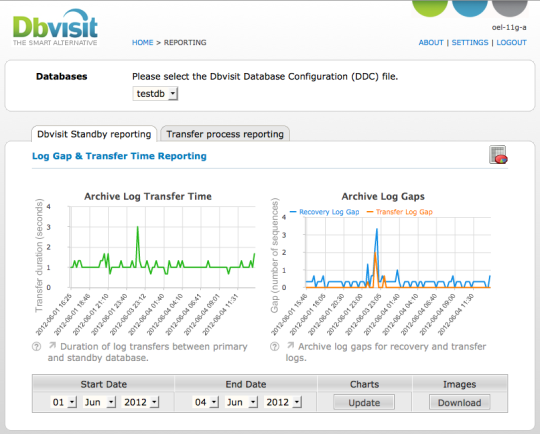Viewport: 540px width, 434px height.
Task: Open arrow icon beside Archive log gaps description
Action: click(x=291, y=345)
